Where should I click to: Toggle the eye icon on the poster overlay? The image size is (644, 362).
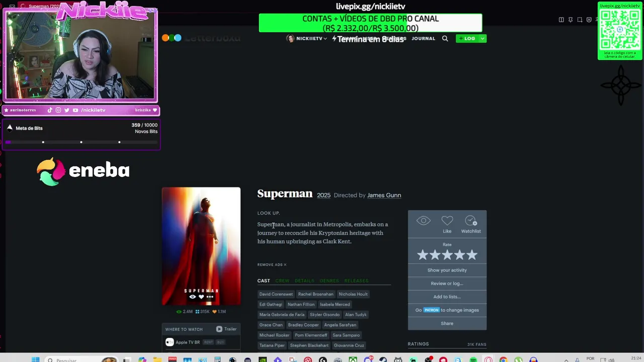(x=192, y=297)
